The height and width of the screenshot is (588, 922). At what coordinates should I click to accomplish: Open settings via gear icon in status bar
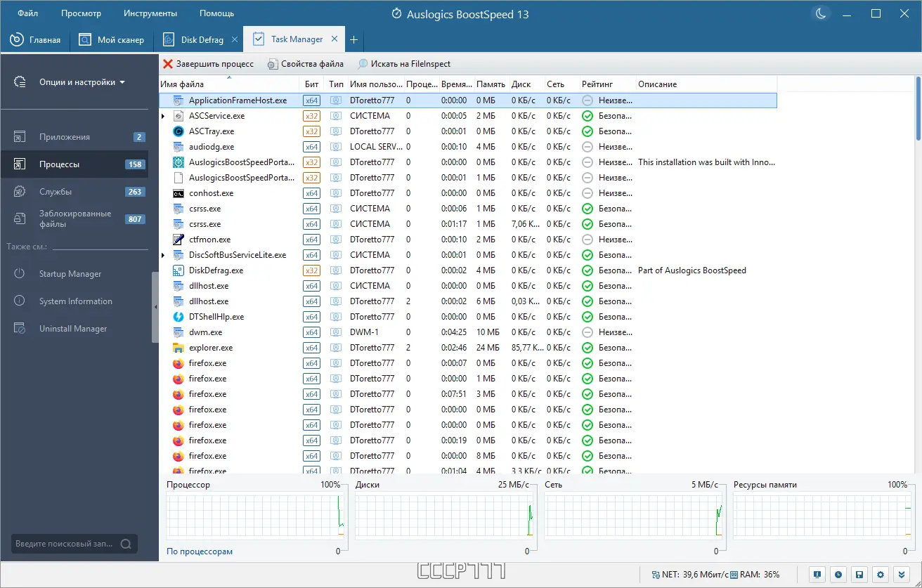(x=880, y=574)
